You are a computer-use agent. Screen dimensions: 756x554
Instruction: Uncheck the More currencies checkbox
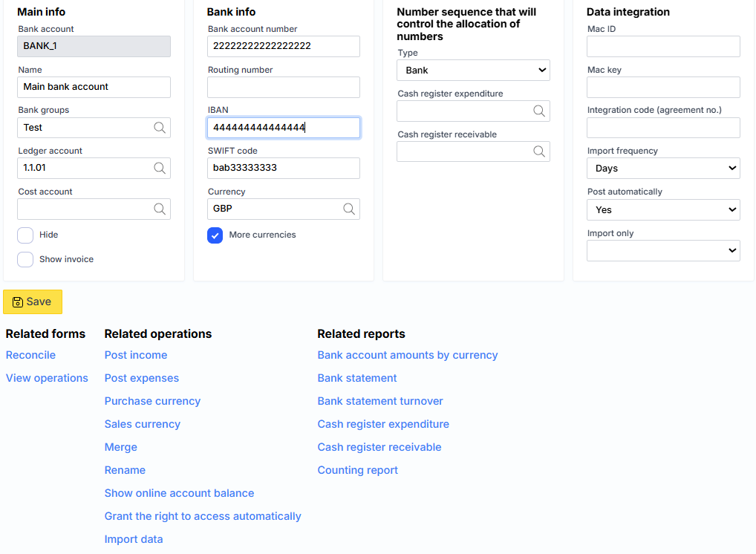click(215, 235)
